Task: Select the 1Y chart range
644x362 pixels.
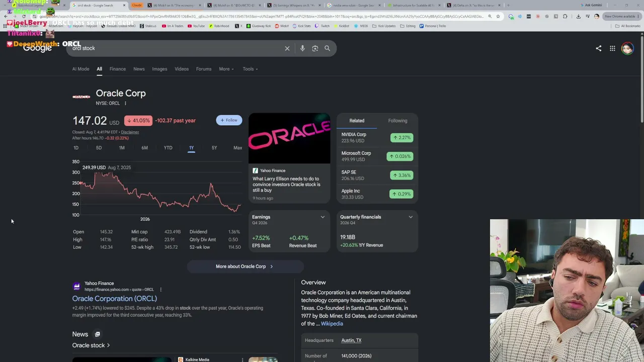Action: click(191, 148)
